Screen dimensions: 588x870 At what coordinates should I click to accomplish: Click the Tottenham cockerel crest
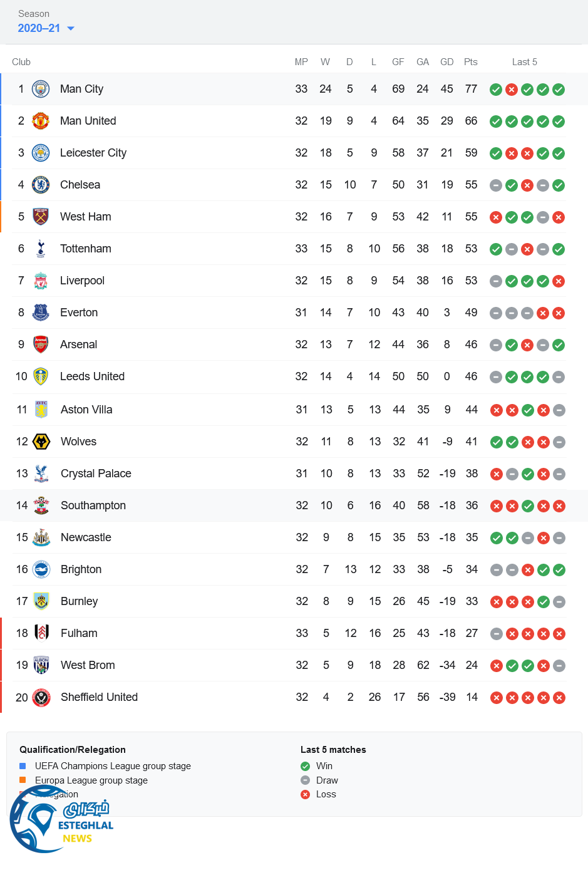41,249
